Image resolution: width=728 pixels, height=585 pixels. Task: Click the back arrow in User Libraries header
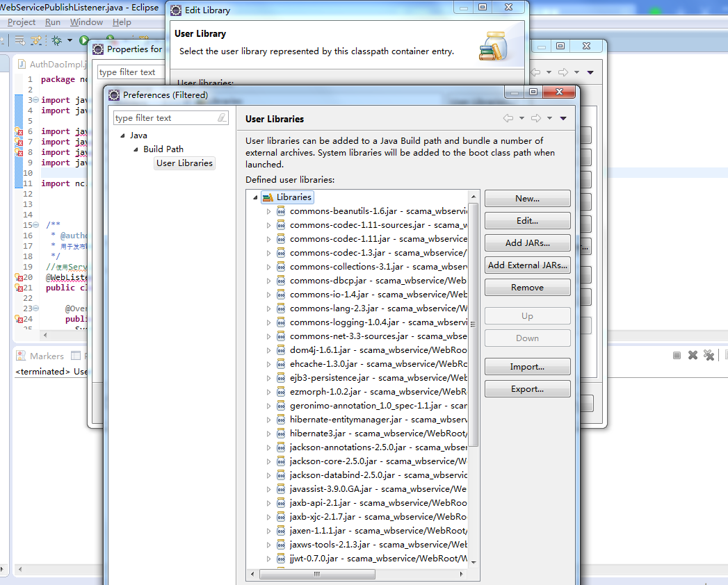point(508,118)
